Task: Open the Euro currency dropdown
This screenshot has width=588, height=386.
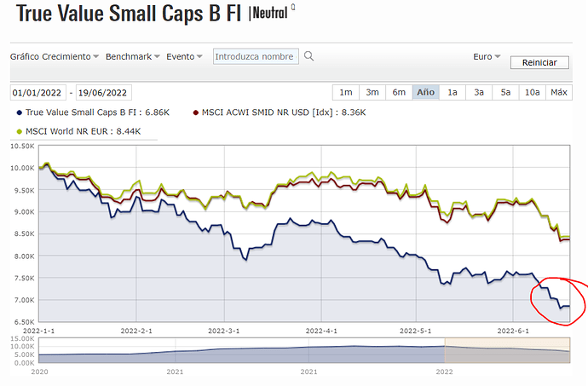Action: point(487,56)
